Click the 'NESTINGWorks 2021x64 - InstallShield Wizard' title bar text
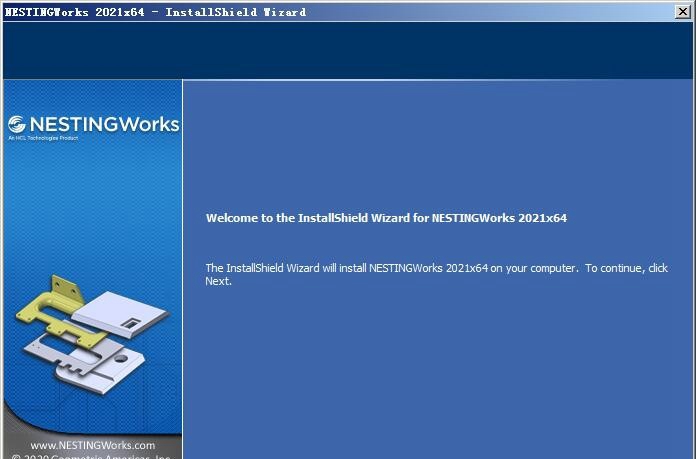The height and width of the screenshot is (459, 696). point(155,12)
